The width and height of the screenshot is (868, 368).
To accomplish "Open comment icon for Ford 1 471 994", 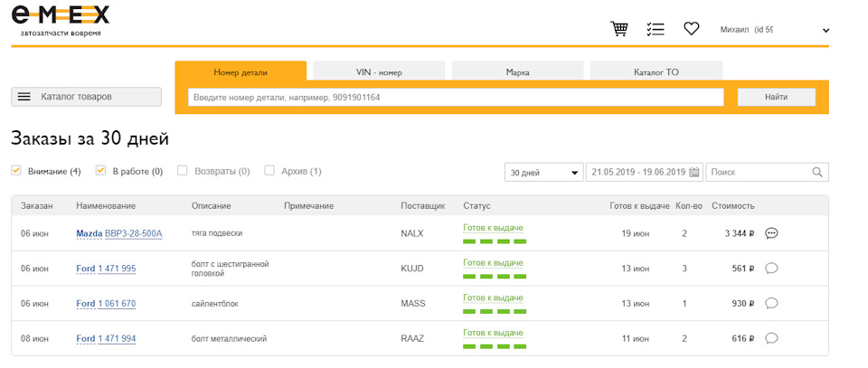I will tap(771, 338).
